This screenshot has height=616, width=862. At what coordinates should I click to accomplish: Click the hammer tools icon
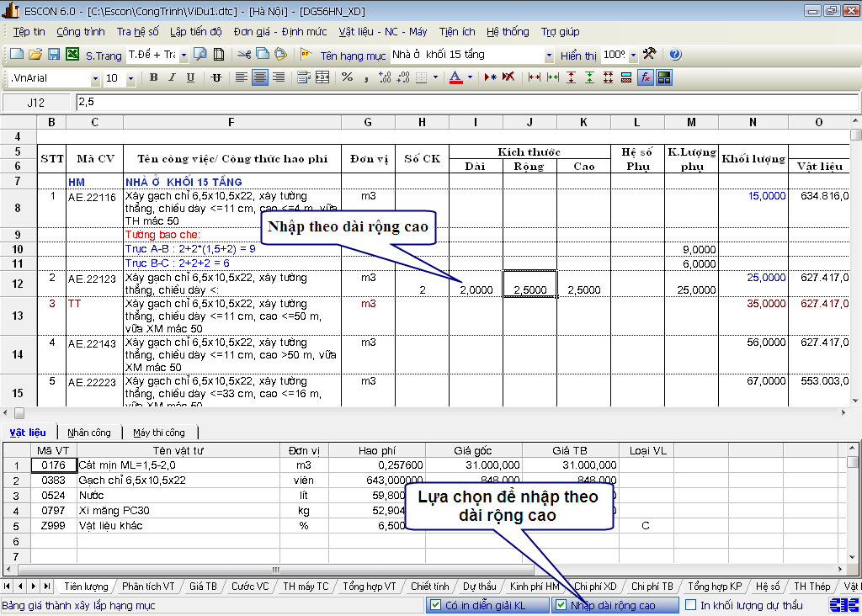coord(650,55)
